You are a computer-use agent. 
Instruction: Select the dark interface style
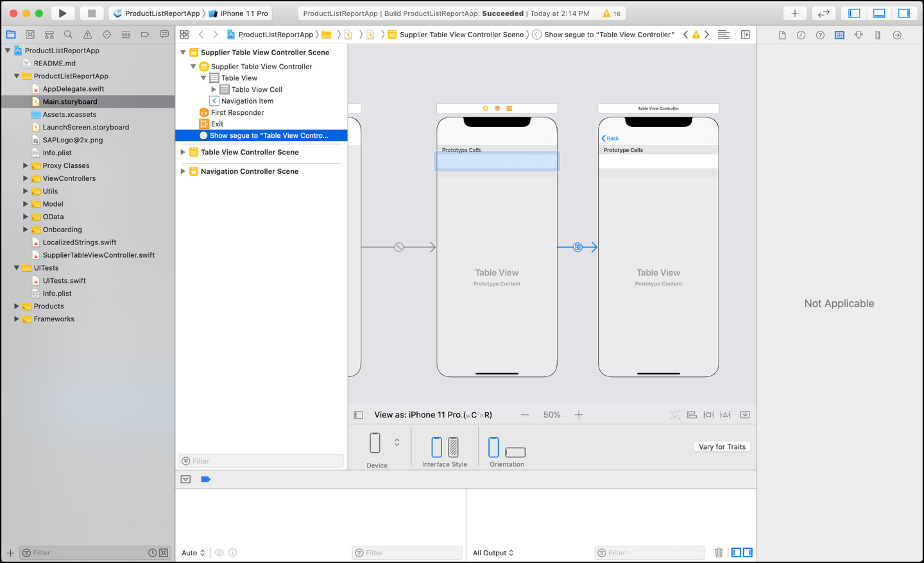tap(453, 447)
